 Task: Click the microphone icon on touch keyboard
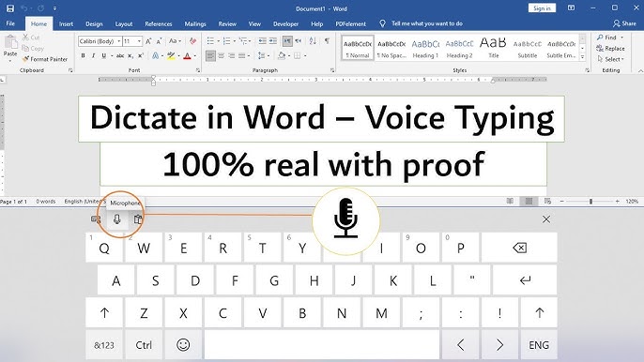(117, 219)
